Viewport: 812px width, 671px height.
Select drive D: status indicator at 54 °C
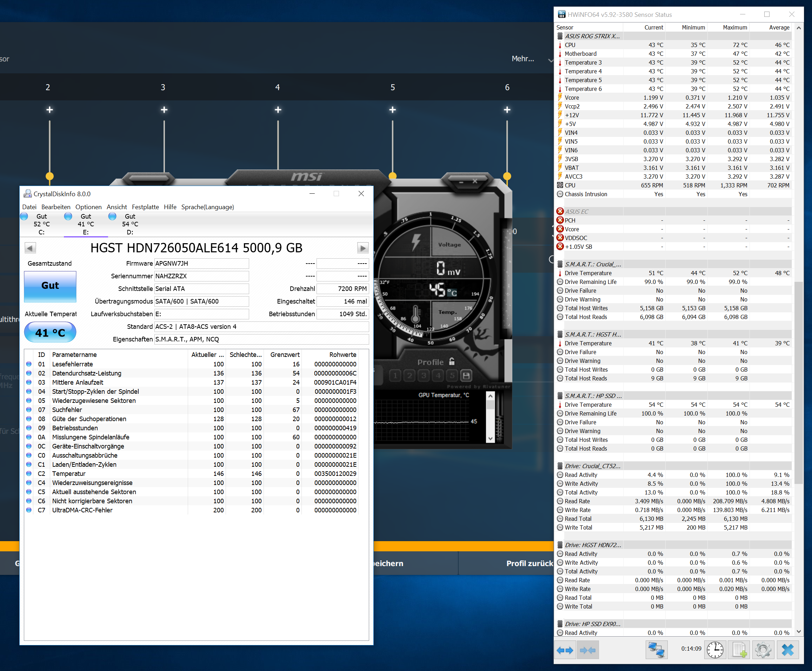point(130,224)
